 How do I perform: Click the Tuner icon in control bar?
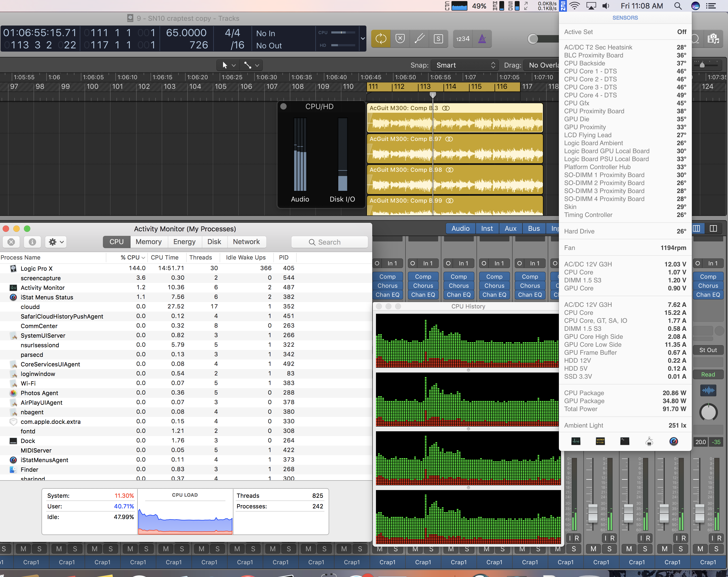click(419, 39)
